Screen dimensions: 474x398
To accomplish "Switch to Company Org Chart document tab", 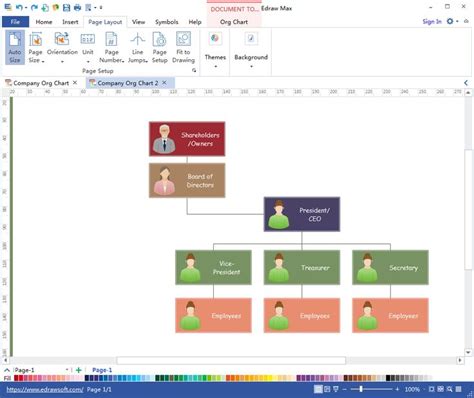I will [41, 83].
